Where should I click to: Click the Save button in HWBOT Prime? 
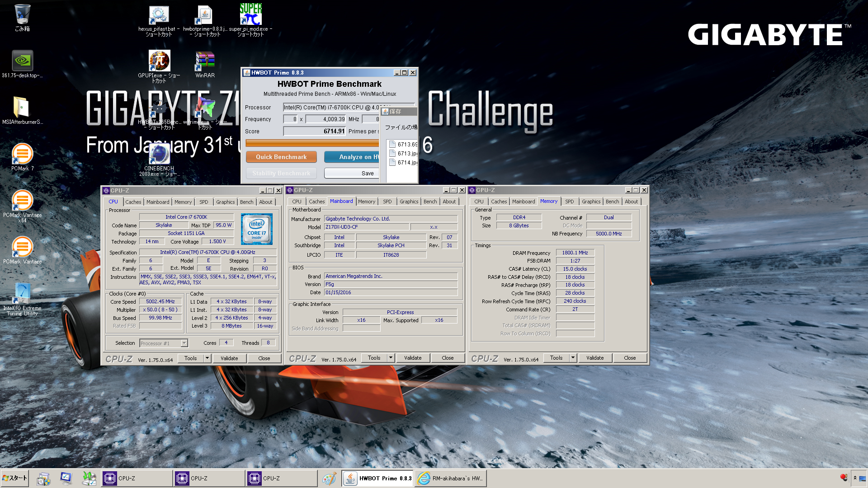tap(352, 173)
